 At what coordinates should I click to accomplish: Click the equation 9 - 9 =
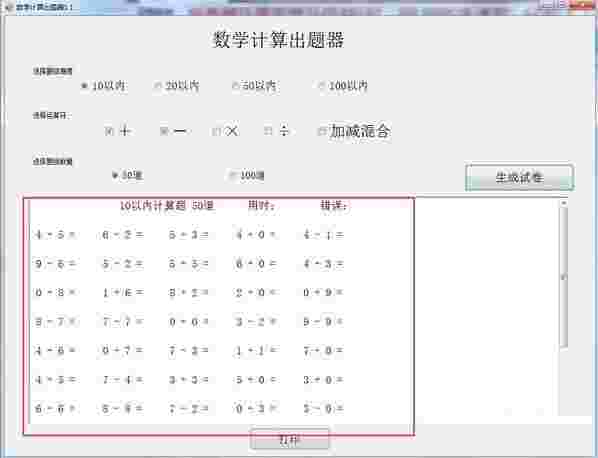[x=323, y=321]
